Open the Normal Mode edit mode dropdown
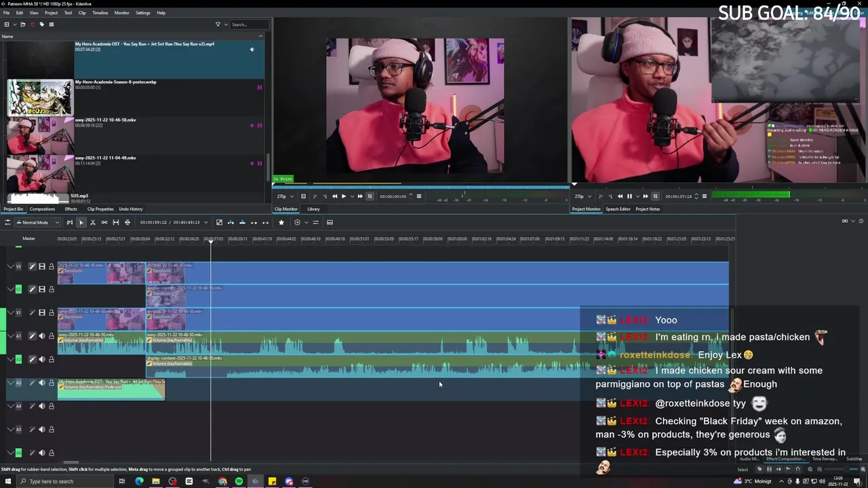 coord(37,222)
